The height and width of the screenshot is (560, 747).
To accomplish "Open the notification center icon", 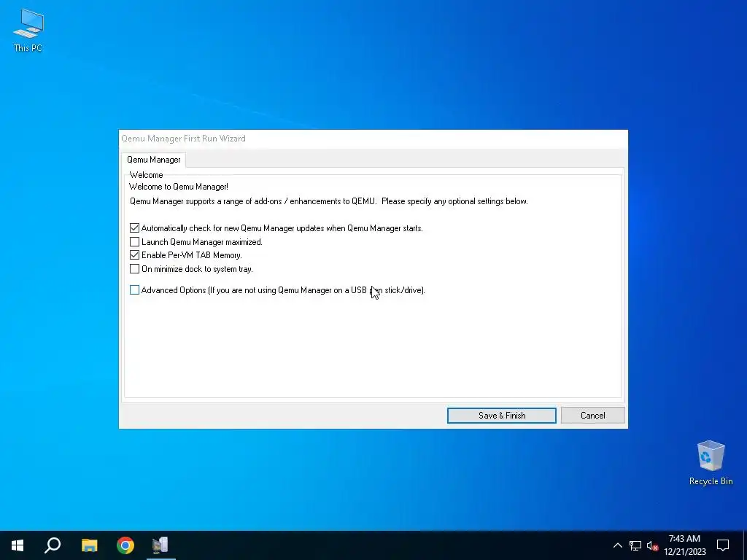I will [x=723, y=545].
